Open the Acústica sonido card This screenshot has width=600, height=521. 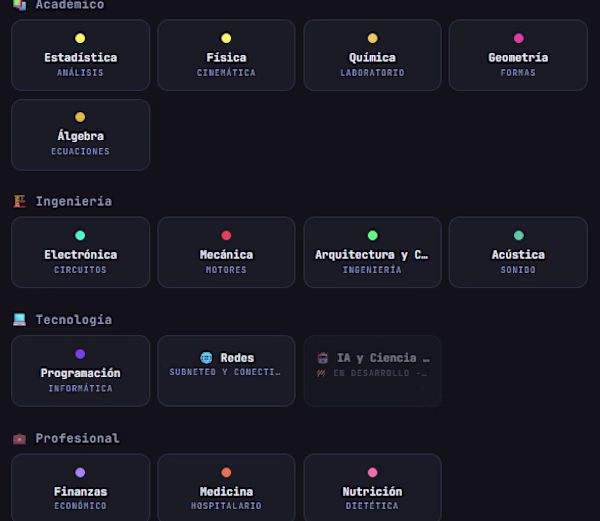[x=518, y=252]
